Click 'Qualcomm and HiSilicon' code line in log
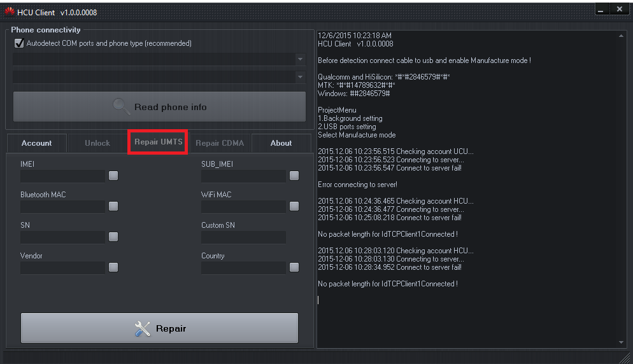Viewport: 633px width, 364px height. pyautogui.click(x=383, y=76)
